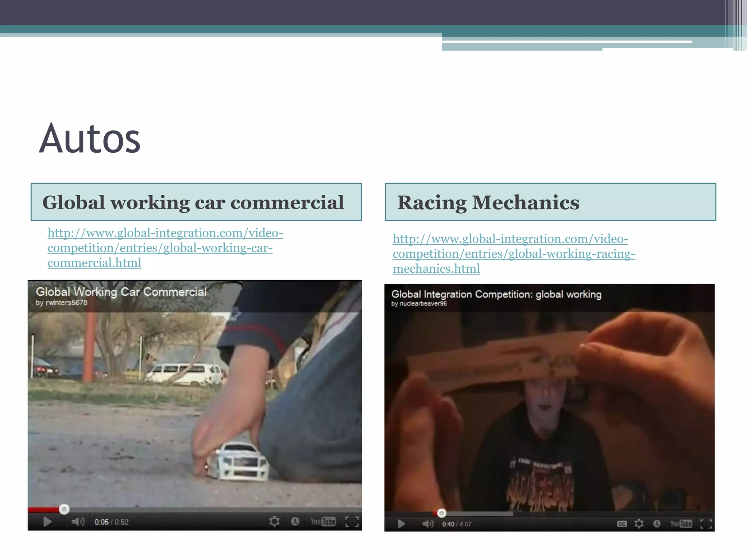Open settings gear on left video
This screenshot has width=747, height=560.
click(274, 521)
